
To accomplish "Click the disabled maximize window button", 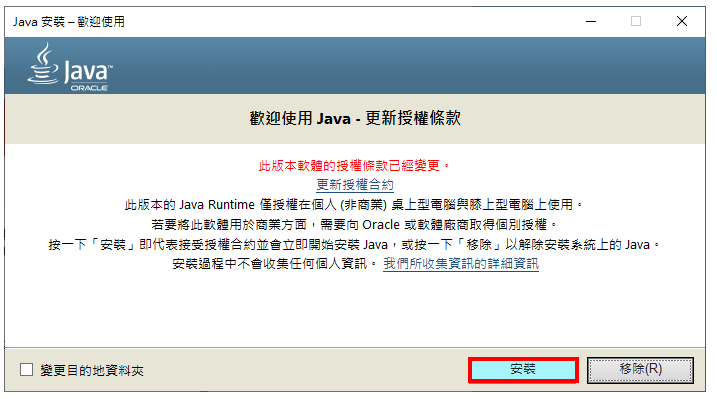I will [636, 21].
